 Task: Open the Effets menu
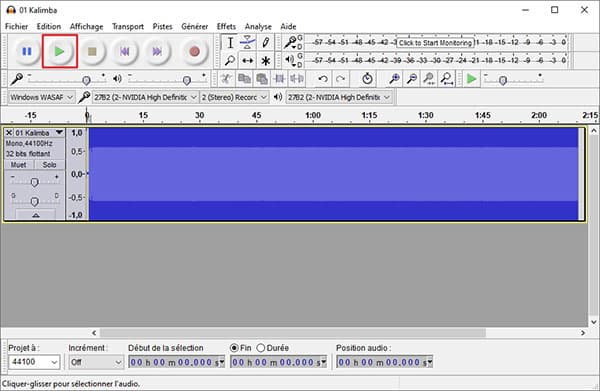[226, 26]
